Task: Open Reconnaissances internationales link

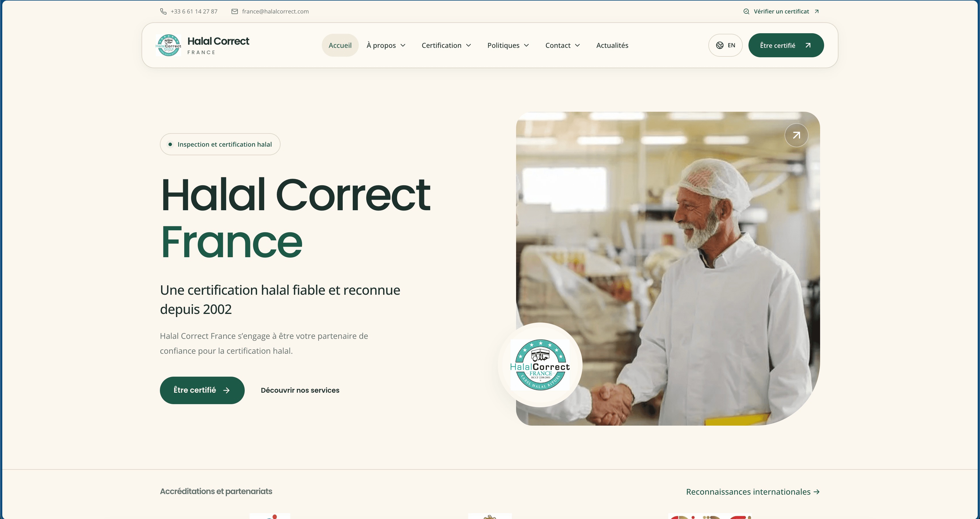Action: point(752,492)
